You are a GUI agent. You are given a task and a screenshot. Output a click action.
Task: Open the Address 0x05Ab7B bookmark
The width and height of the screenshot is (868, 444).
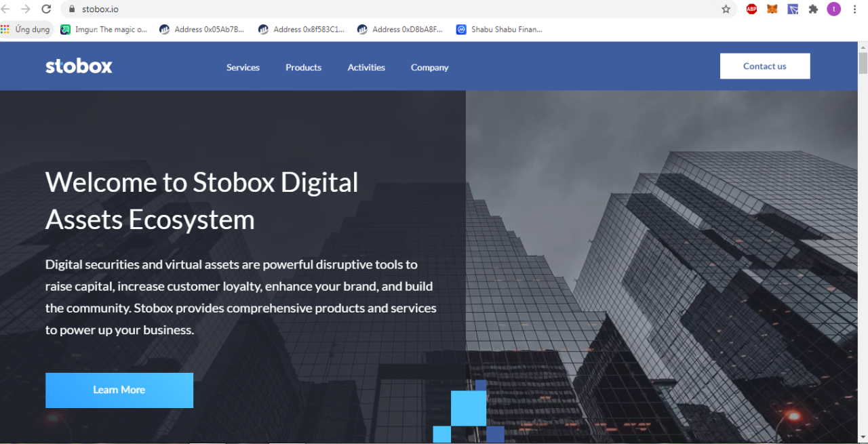(x=201, y=29)
